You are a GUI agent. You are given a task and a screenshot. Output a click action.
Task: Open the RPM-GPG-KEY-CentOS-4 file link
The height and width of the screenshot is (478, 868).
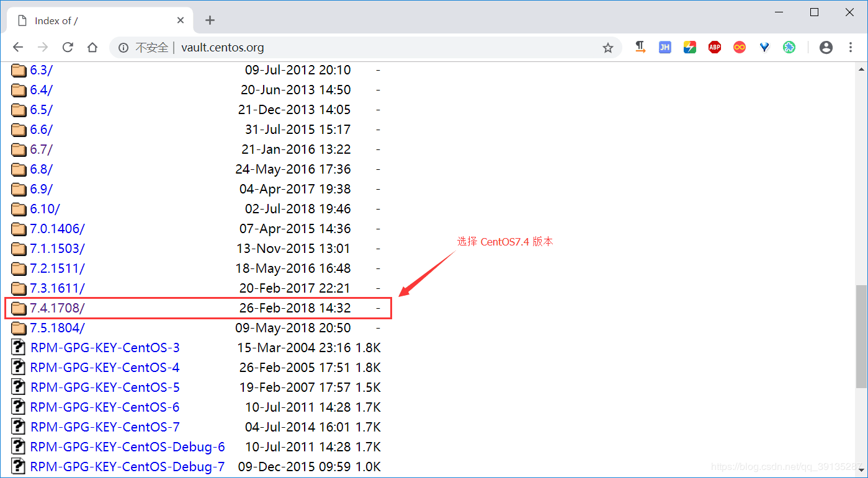(105, 368)
